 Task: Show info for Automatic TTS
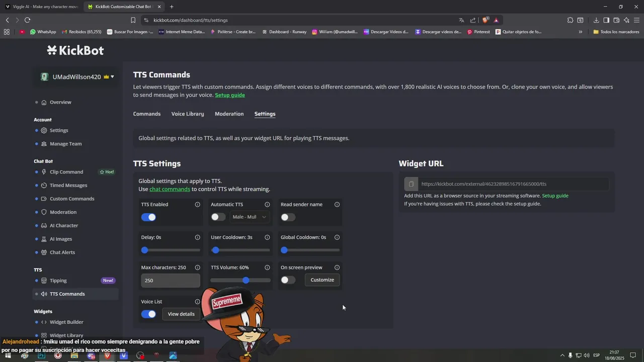(267, 205)
